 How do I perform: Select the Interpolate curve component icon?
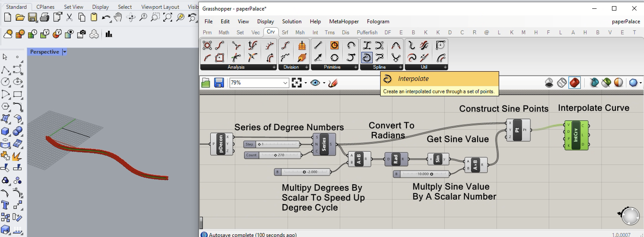click(367, 58)
